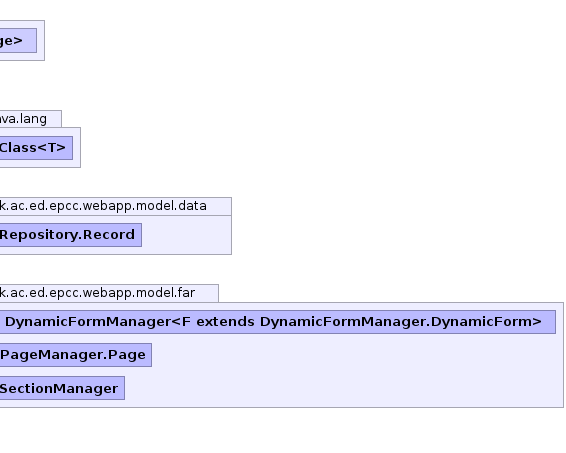This screenshot has width=566, height=453.
Task: Click "DynamicFormManager.DynamicForm>" text in the wide node
Action: (401, 322)
